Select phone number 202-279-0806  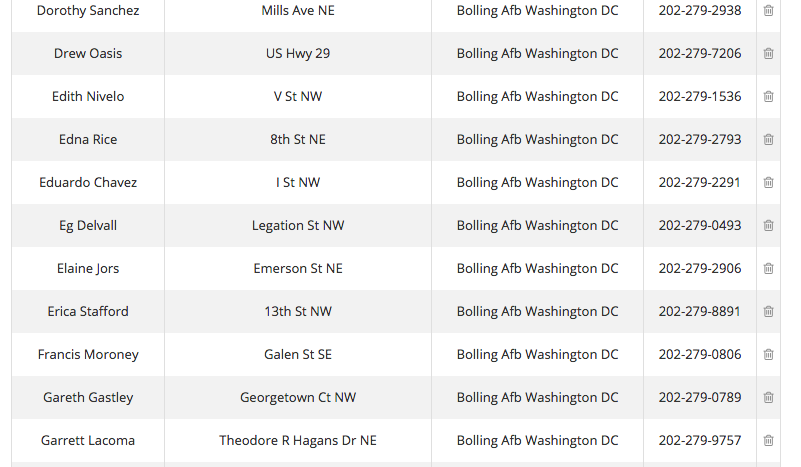point(700,354)
